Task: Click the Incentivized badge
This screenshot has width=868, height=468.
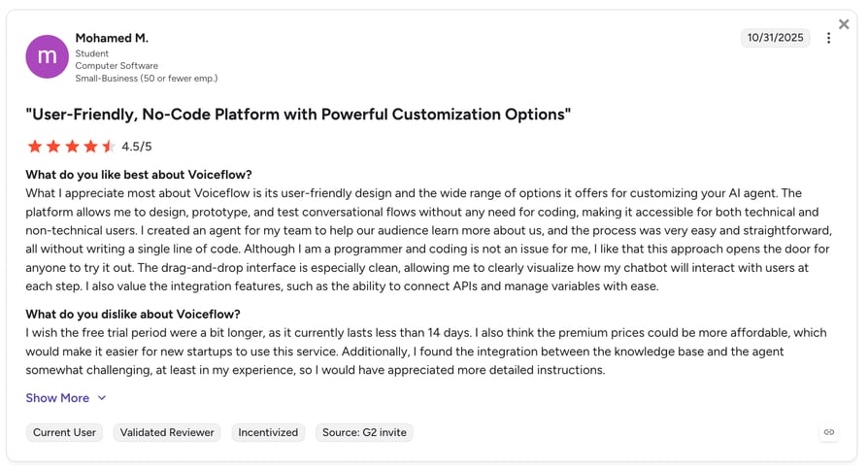Action: [268, 432]
